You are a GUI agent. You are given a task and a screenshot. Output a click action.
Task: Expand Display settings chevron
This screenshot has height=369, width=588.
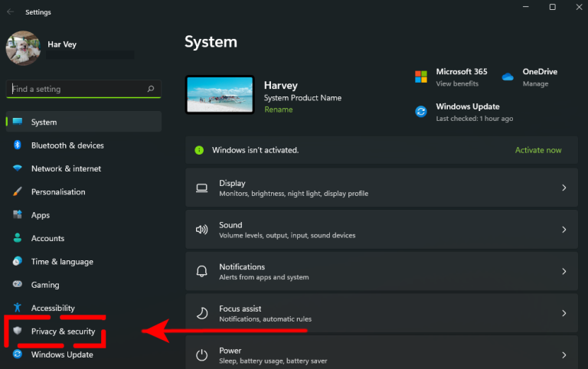tap(563, 188)
